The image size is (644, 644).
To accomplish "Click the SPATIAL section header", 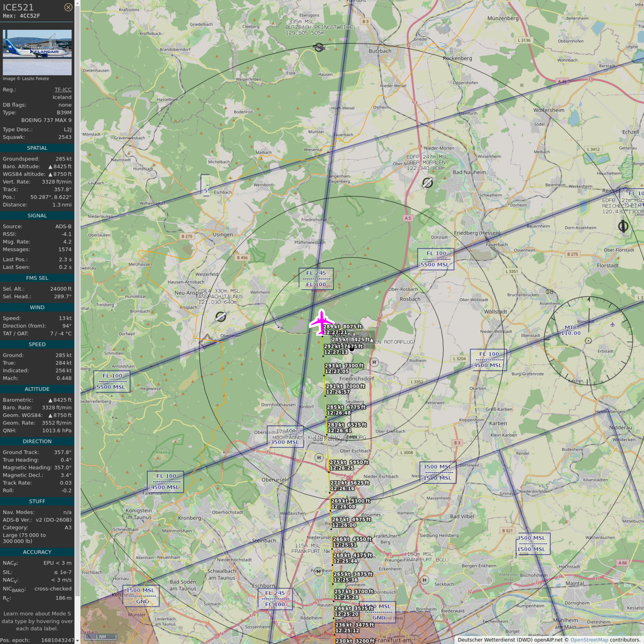I will click(37, 148).
